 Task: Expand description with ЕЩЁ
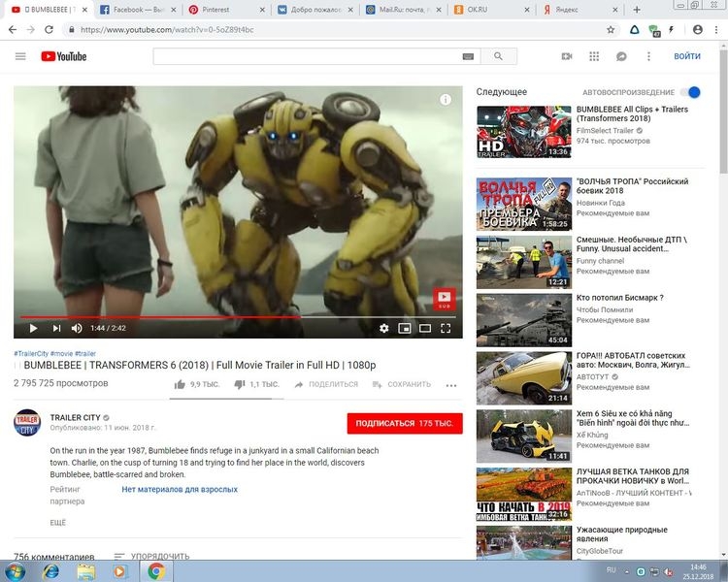point(58,522)
